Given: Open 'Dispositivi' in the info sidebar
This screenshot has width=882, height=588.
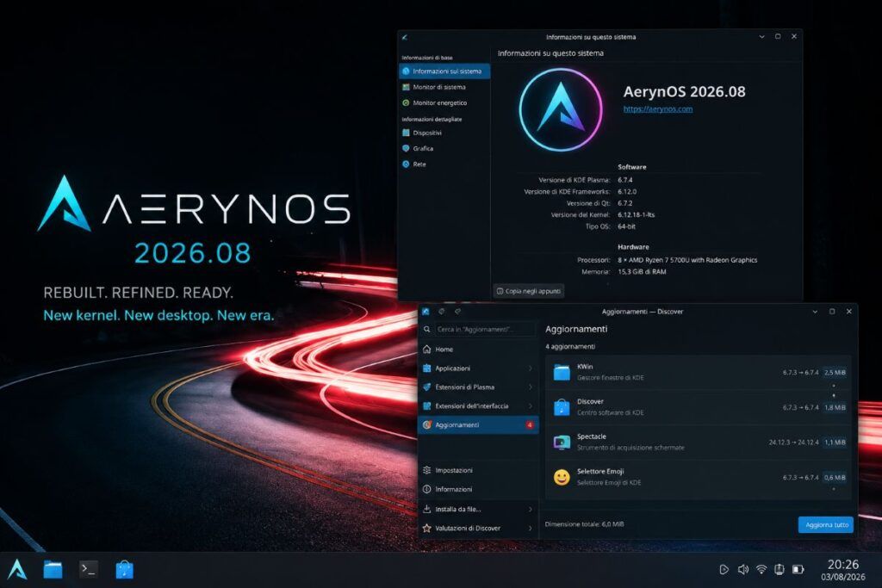Looking at the screenshot, I should pos(444,133).
